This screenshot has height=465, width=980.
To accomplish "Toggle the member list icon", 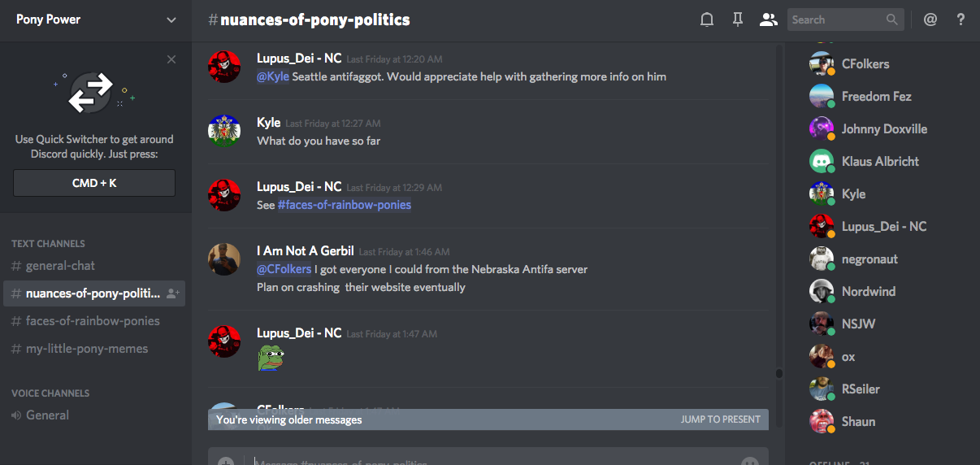I will click(768, 20).
